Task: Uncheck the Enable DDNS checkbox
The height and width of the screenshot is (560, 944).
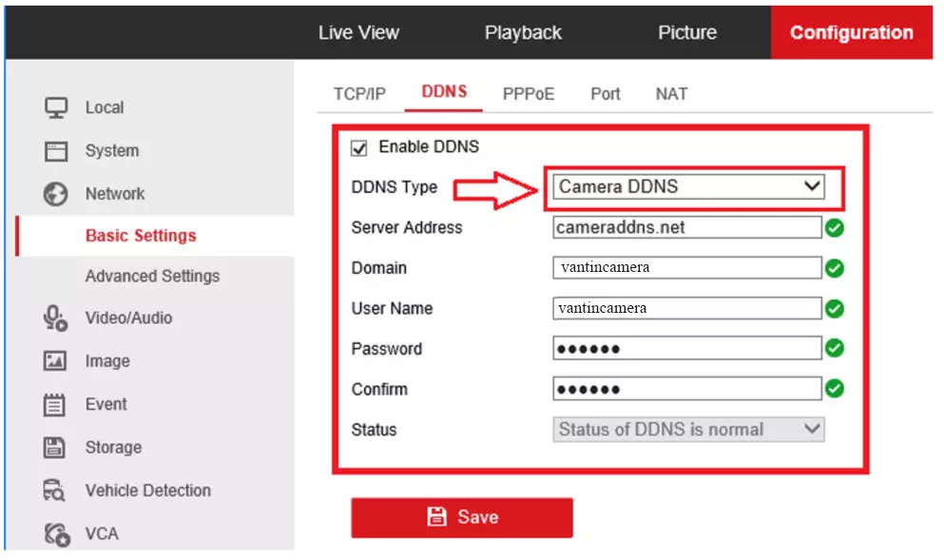Action: tap(358, 148)
